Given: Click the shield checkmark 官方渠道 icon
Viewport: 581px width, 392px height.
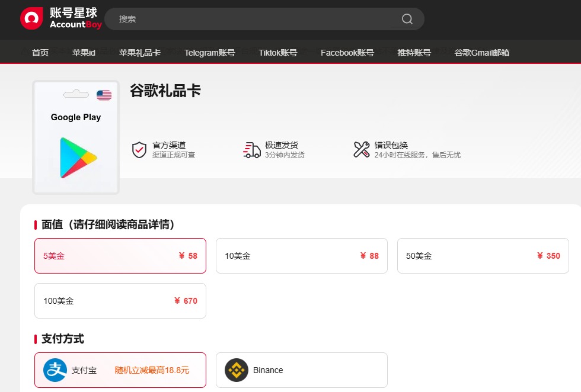Looking at the screenshot, I should [x=139, y=150].
